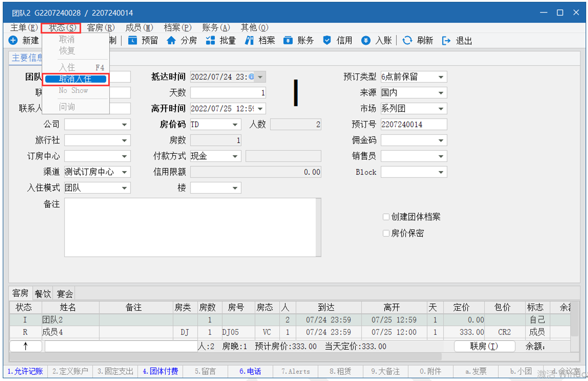Expand the 楼 dropdown
The image size is (588, 381).
click(235, 188)
